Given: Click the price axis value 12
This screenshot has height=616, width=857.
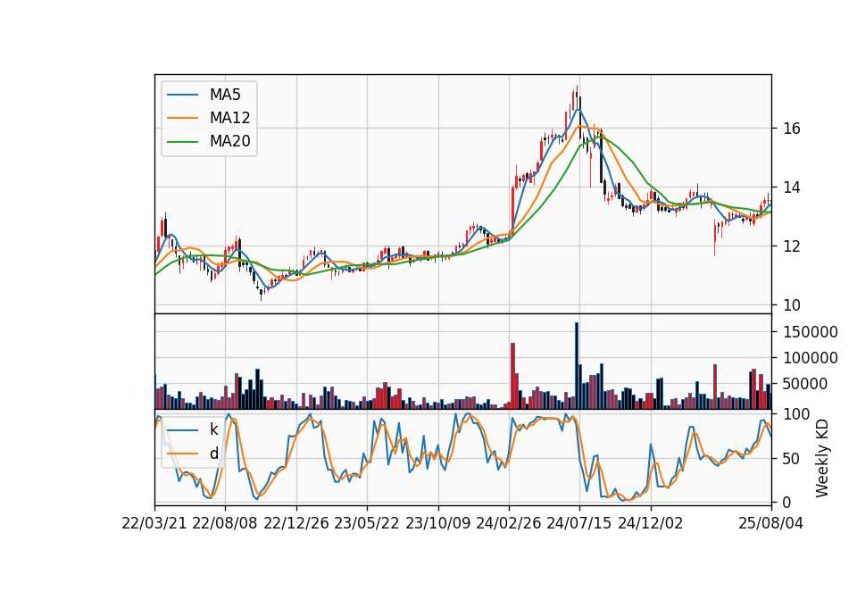Looking at the screenshot, I should [792, 246].
